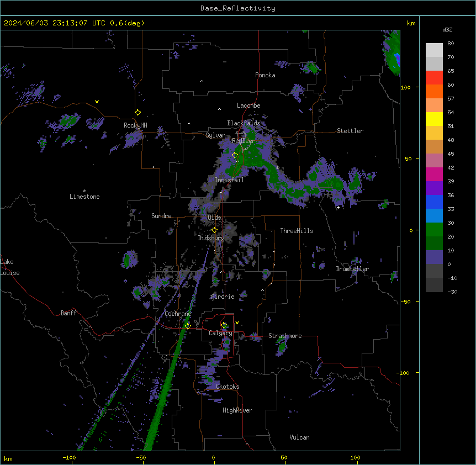Select the pink 45-42 dBZ legend swatch
Viewport: 476px width, 465px height.
click(434, 161)
